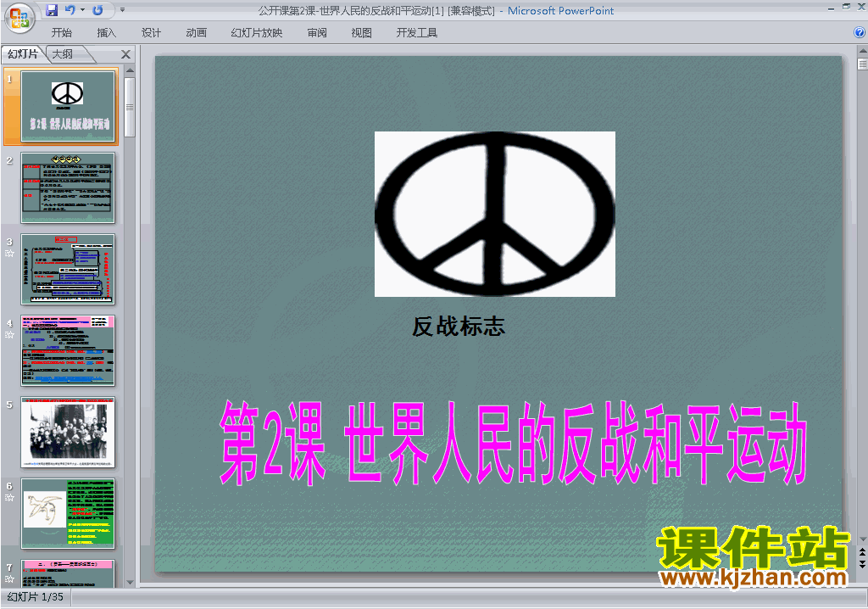Viewport: 868px width, 609px height.
Task: Open the 动画 ribbon tab
Action: point(196,33)
